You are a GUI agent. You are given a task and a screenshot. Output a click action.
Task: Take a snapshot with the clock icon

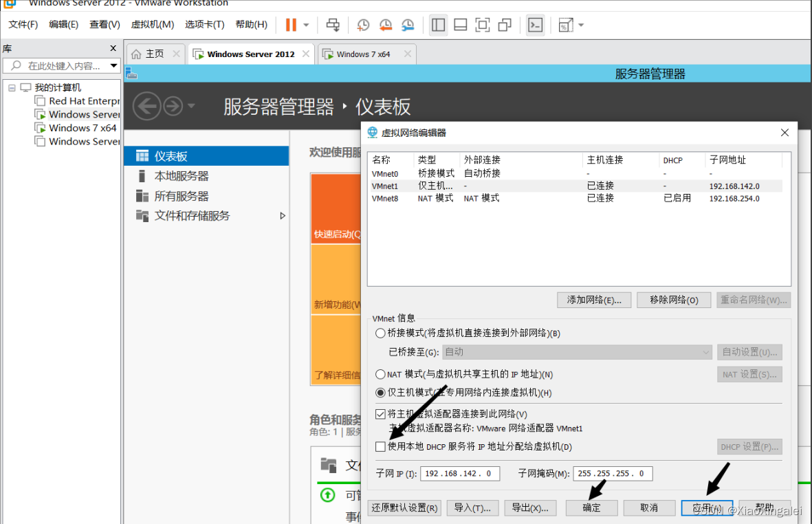(x=363, y=25)
